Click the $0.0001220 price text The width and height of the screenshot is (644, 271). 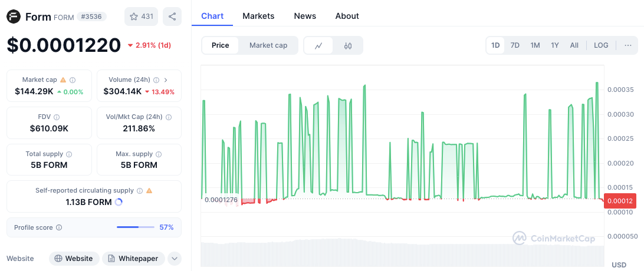[x=64, y=45]
